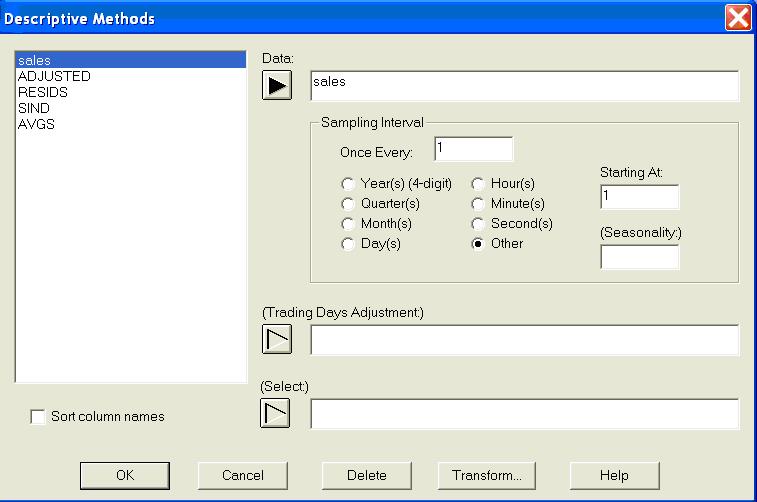Select the Second(s) radio button

(477, 224)
